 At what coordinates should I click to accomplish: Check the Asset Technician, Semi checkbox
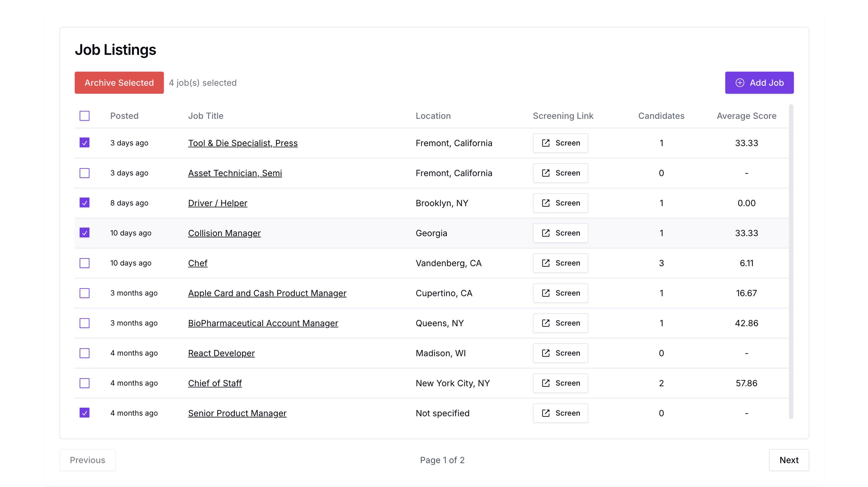tap(84, 173)
